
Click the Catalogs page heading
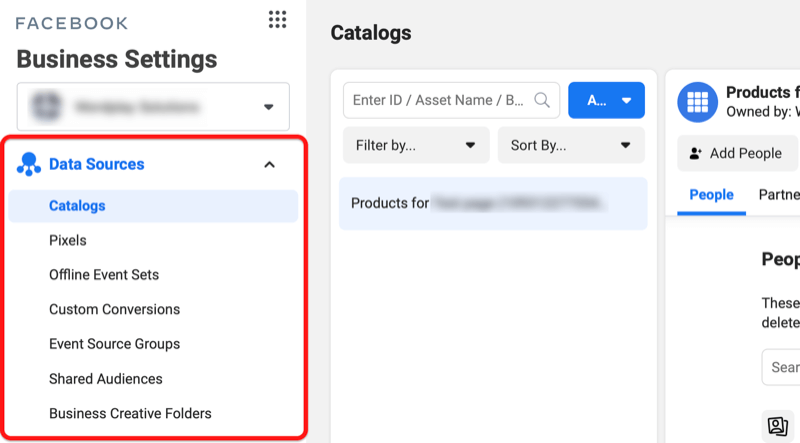pos(371,33)
